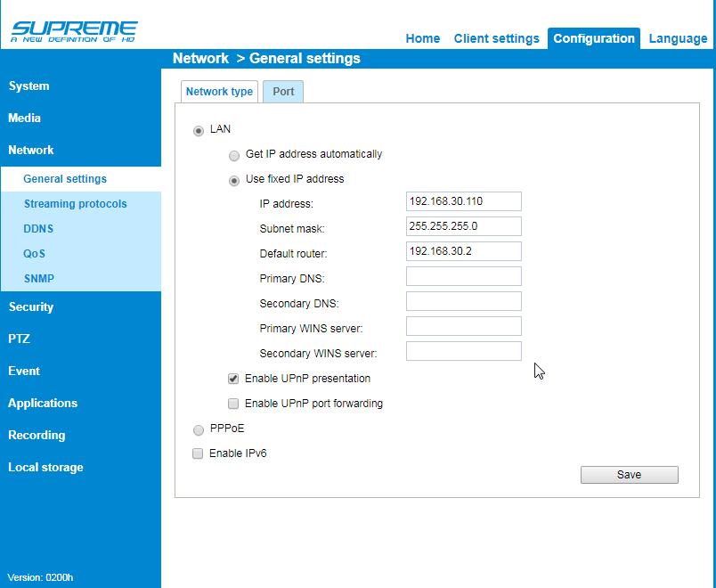
Task: Select the PPPoE radio button
Action: point(199,430)
